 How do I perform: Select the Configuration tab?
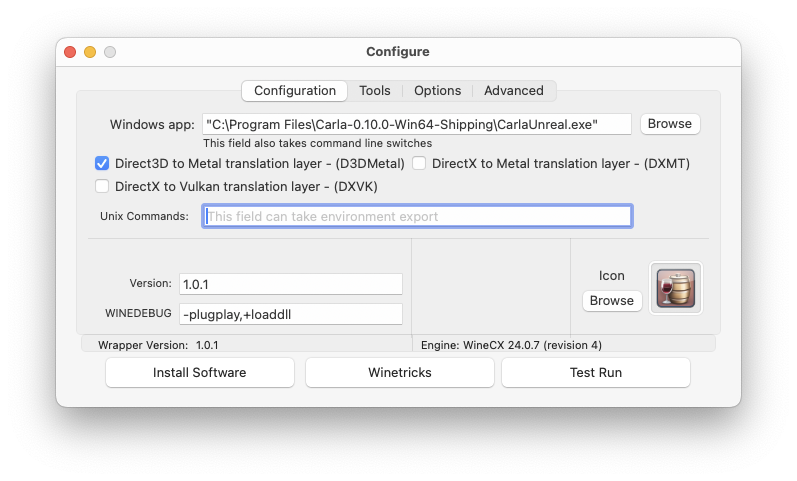pos(295,91)
